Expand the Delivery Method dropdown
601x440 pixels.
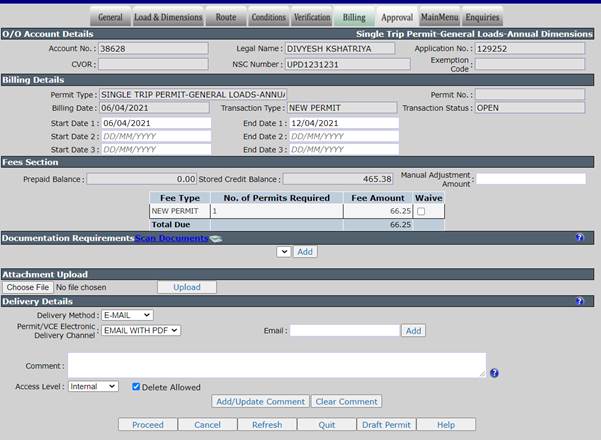coord(127,315)
